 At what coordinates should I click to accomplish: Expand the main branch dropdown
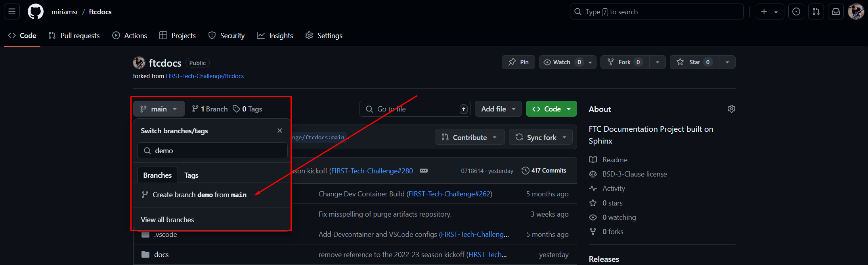[x=159, y=109]
